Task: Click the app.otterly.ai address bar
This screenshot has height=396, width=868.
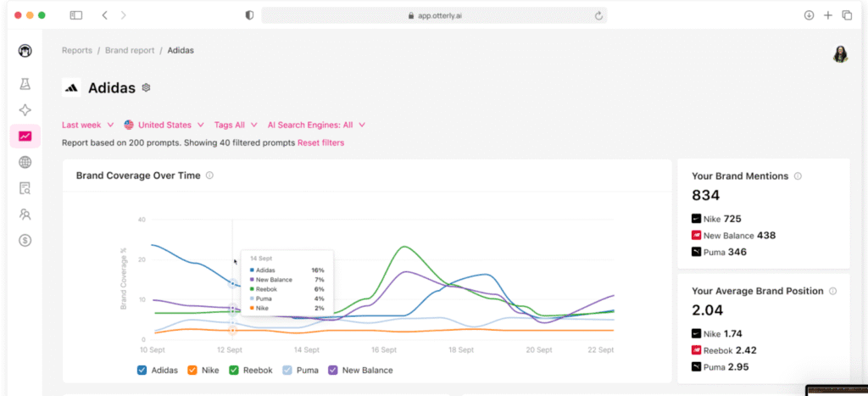Action: [432, 15]
